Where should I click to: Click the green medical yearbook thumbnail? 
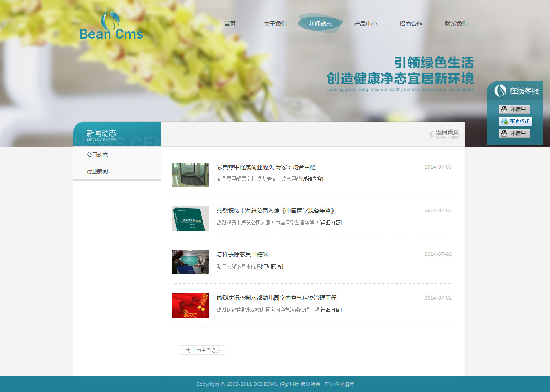click(190, 218)
